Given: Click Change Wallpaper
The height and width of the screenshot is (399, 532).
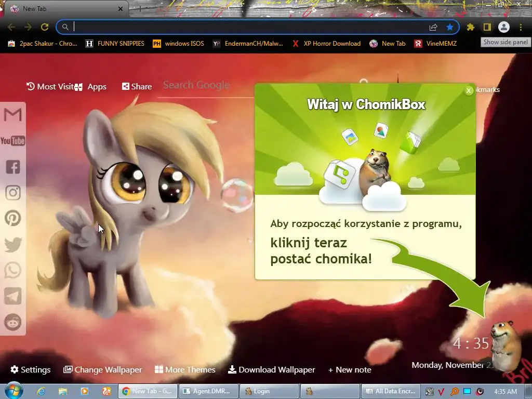Looking at the screenshot, I should [103, 369].
